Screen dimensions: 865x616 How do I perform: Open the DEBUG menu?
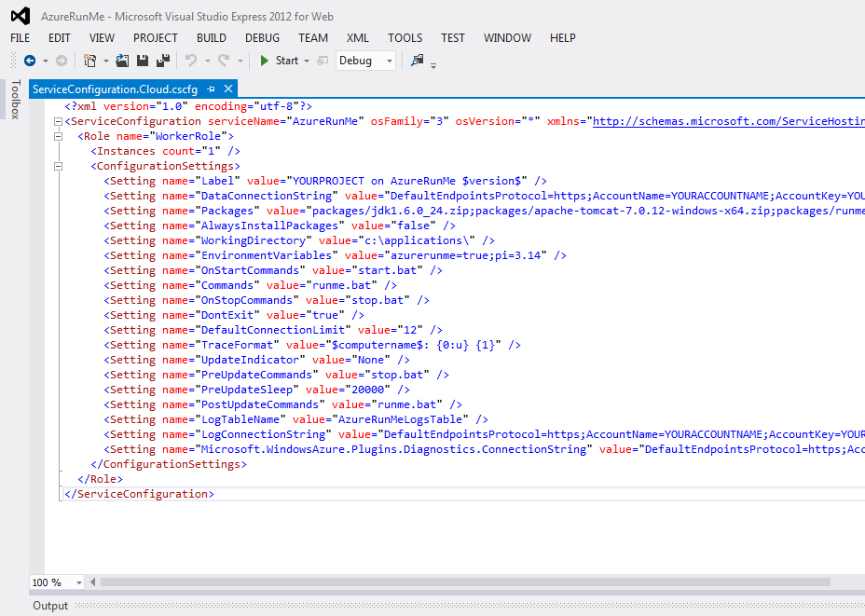pyautogui.click(x=262, y=38)
